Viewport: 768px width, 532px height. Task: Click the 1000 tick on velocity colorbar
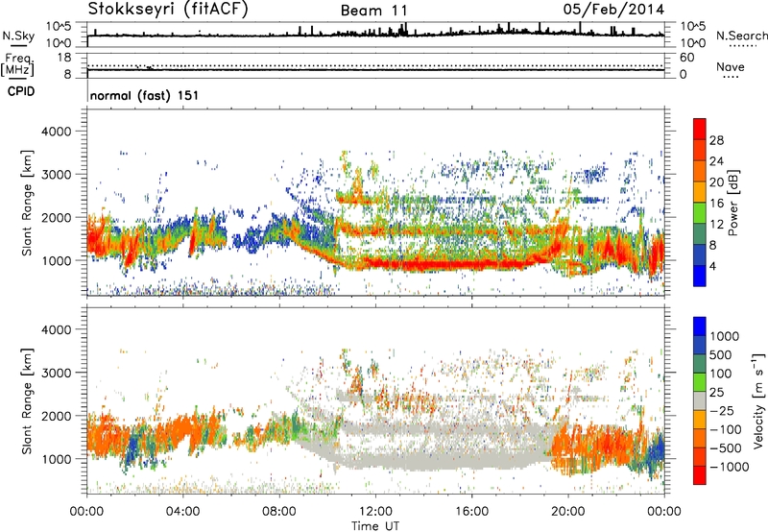point(725,336)
